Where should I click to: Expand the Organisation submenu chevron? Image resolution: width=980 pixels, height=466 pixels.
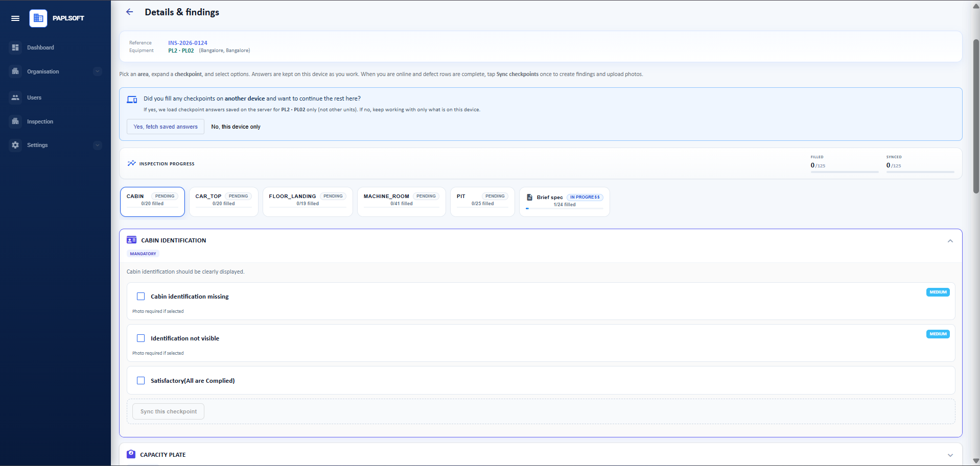pos(98,71)
